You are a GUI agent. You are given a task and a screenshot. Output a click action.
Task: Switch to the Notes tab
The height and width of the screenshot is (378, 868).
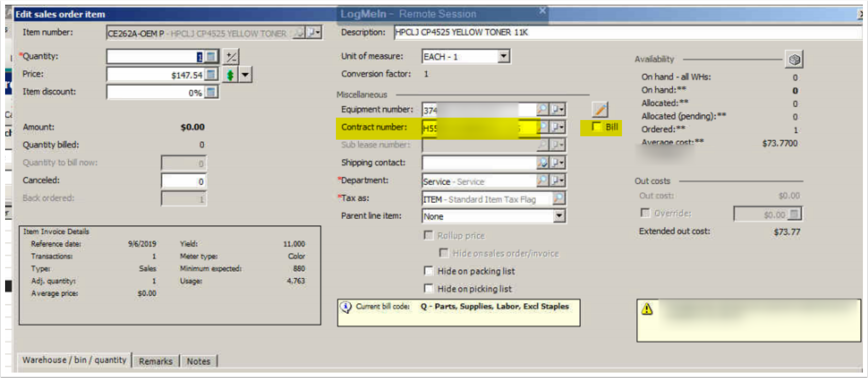tap(199, 361)
